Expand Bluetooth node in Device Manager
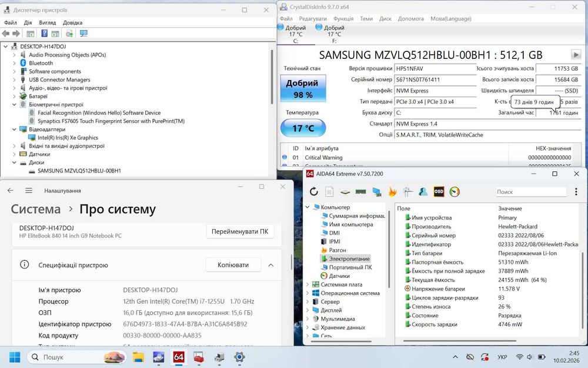Image resolution: width=588 pixels, height=368 pixels. pyautogui.click(x=14, y=63)
